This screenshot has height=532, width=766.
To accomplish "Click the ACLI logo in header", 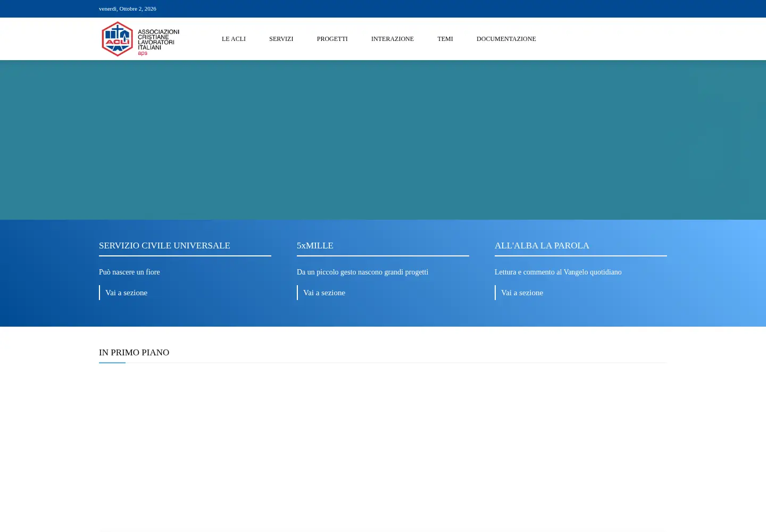I will tap(140, 39).
